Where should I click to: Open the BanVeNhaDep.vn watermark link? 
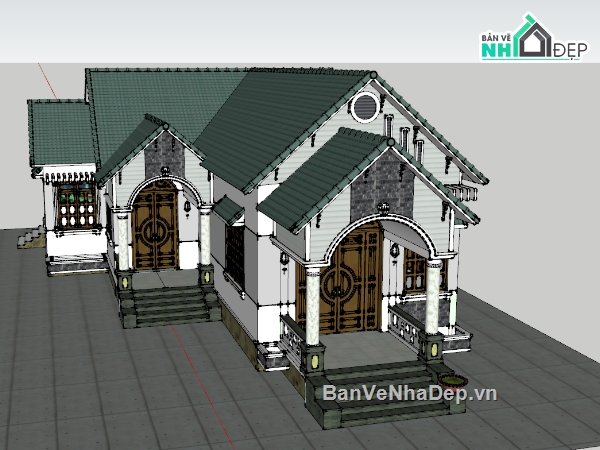pos(409,393)
